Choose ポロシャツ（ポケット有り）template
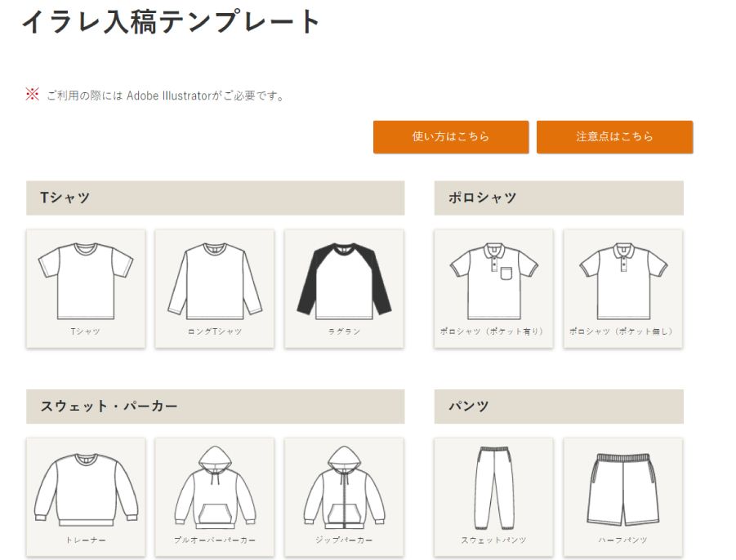Viewport: 736px width, 560px height. (x=493, y=289)
